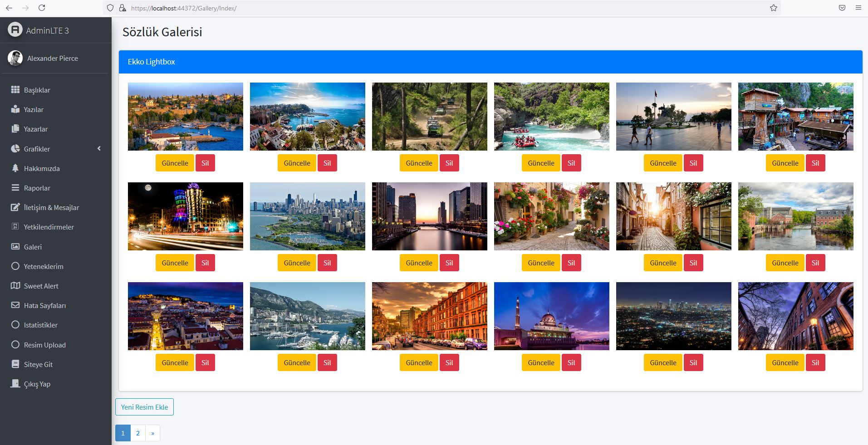Image resolution: width=868 pixels, height=445 pixels.
Task: Click Sil under the treehouse photo
Action: point(815,163)
